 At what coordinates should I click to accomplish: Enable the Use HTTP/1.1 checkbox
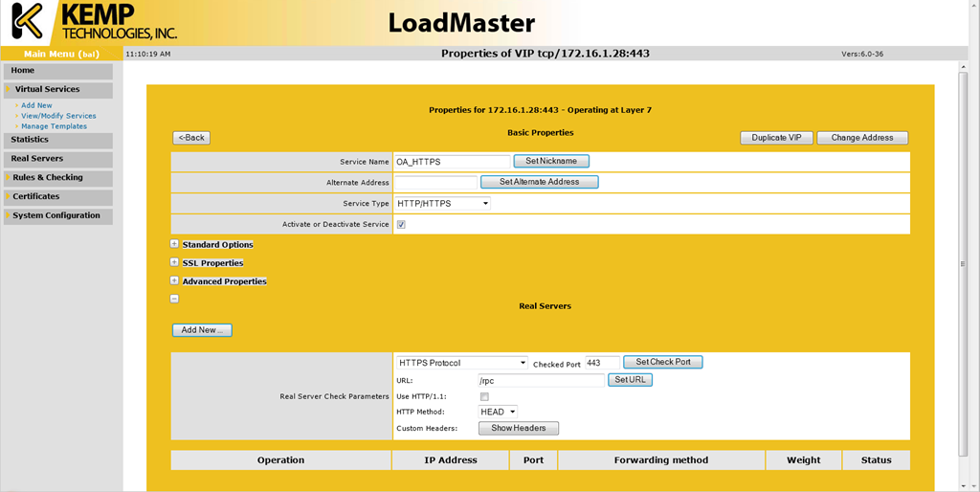coord(484,396)
